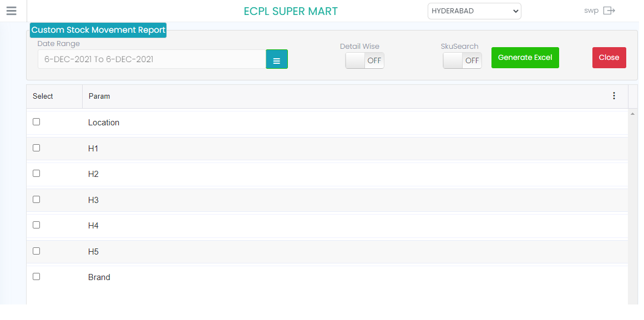
Task: Open the date range picker button
Action: [277, 59]
